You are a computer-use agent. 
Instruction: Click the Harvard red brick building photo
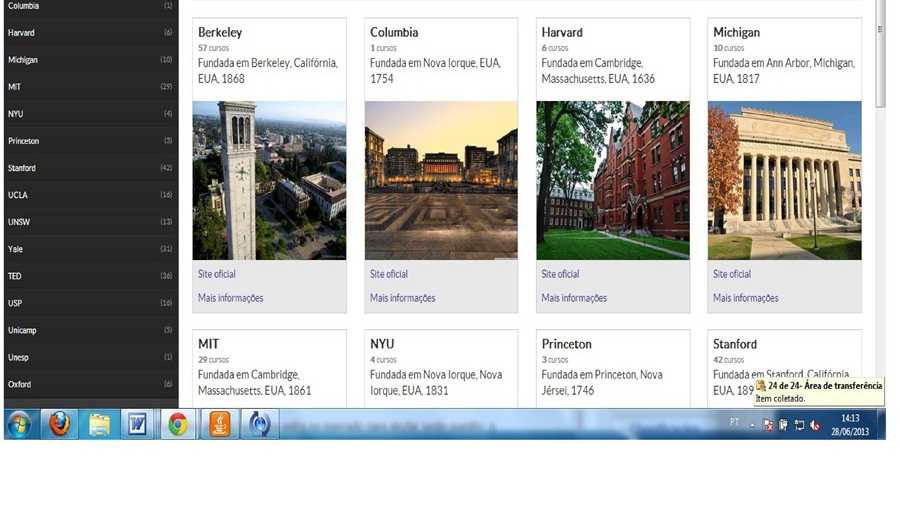[x=612, y=180]
